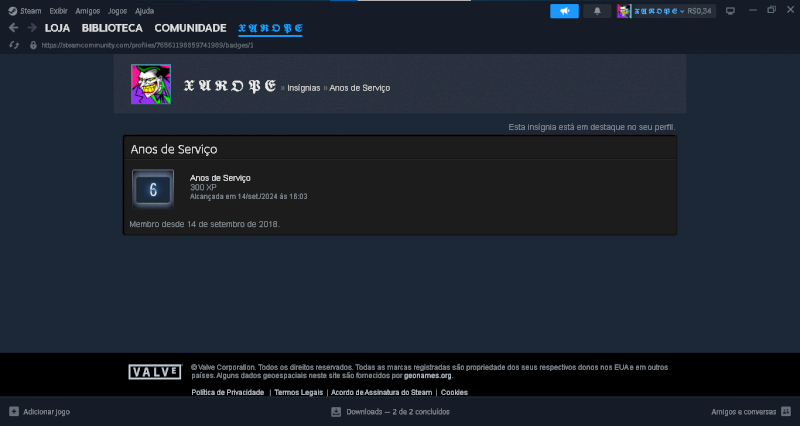
Task: Open the Exibir menu
Action: pos(58,11)
